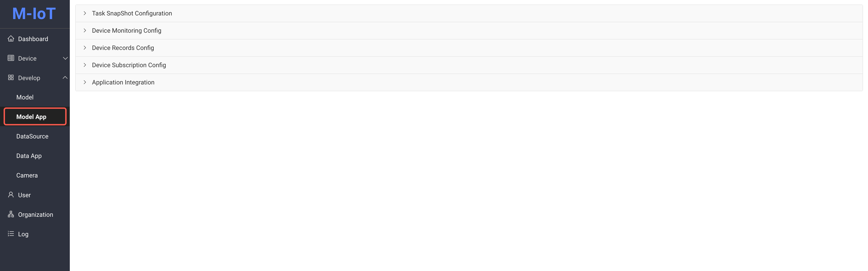Open the DataSource menu item

pos(32,136)
